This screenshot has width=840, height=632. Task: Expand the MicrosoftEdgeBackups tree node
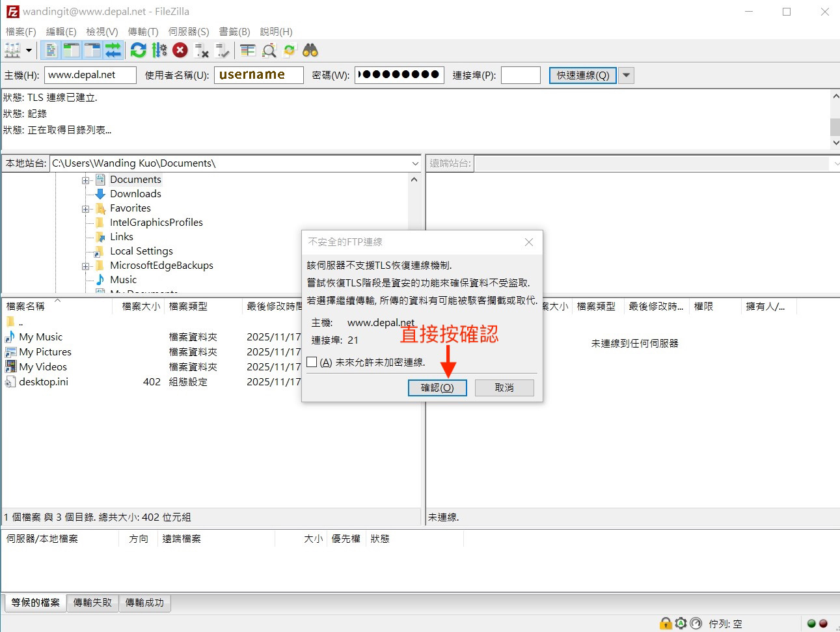85,266
